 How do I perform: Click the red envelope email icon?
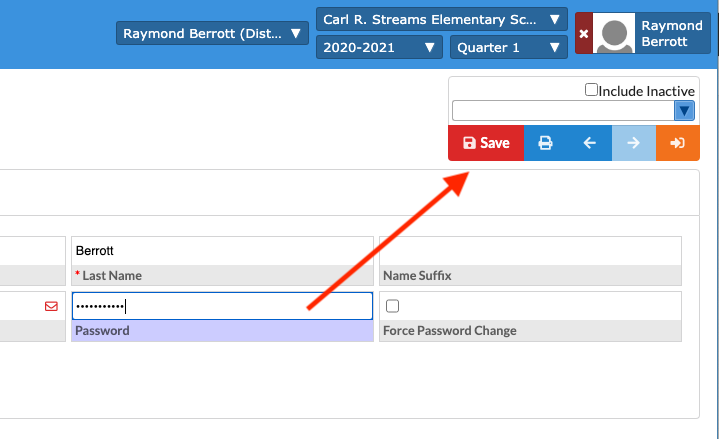coord(51,307)
